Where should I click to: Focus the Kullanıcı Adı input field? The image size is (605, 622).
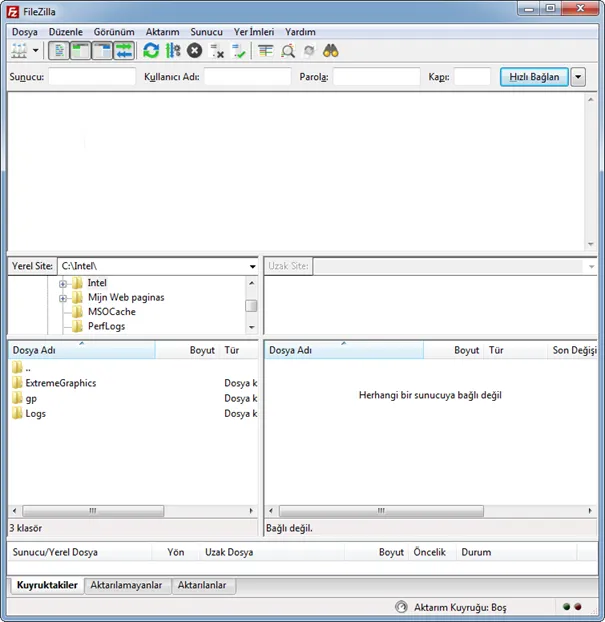pyautogui.click(x=248, y=77)
